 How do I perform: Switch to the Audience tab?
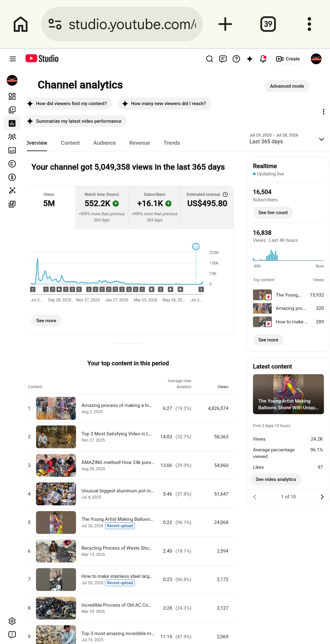pos(104,143)
